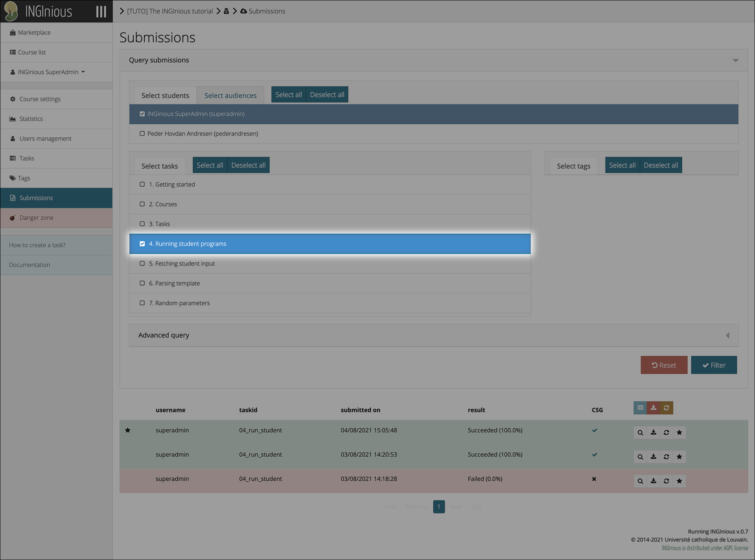Click the download icon on second submission
The width and height of the screenshot is (755, 560).
(653, 457)
